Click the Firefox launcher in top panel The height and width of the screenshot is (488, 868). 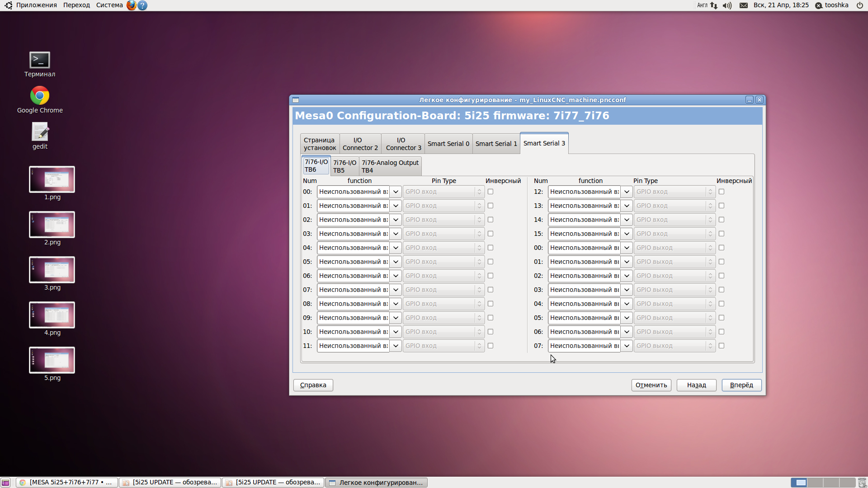(x=131, y=5)
